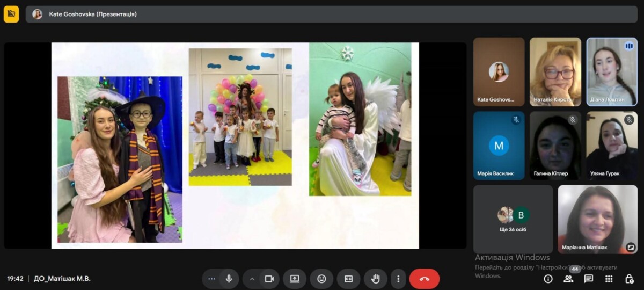The height and width of the screenshot is (290, 644).
Task: Open audio settings three-dot menu beside microphone
Action: pyautogui.click(x=211, y=279)
